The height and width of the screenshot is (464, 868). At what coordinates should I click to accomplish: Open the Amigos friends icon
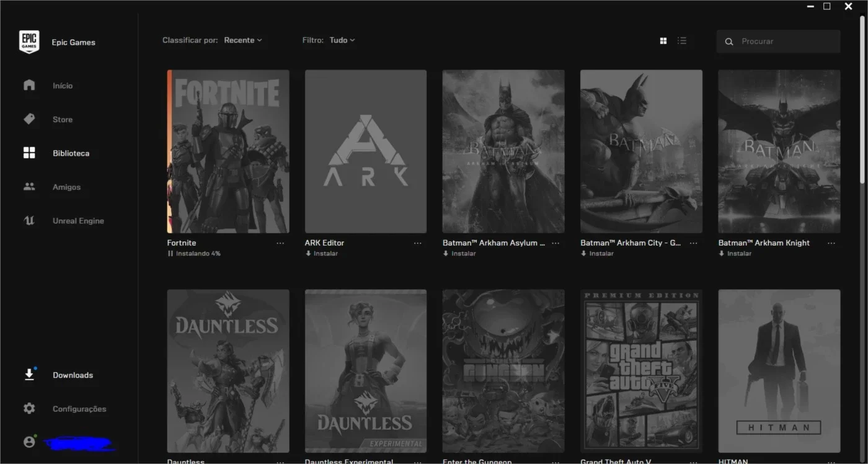pyautogui.click(x=29, y=187)
